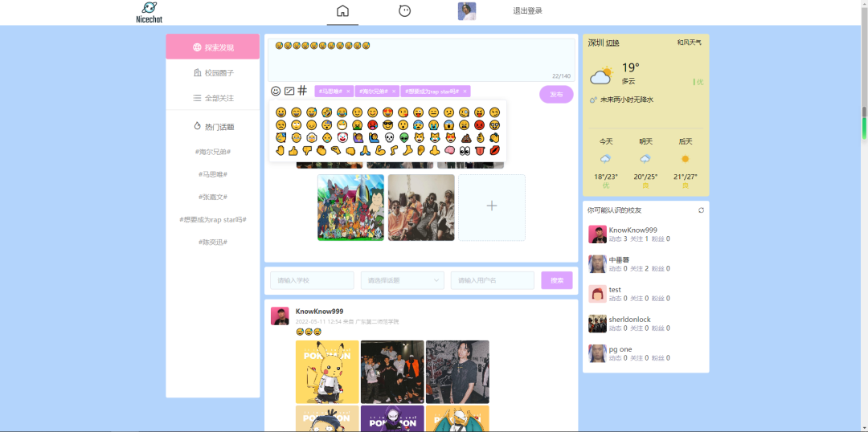Remove the #海尔兄弟# topic tag
The image size is (868, 432).
pyautogui.click(x=394, y=92)
